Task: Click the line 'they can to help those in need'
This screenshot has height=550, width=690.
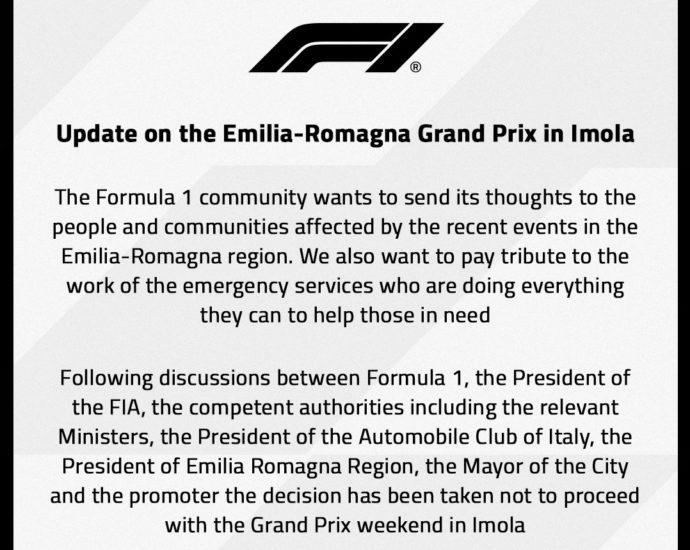Action: pos(345,314)
